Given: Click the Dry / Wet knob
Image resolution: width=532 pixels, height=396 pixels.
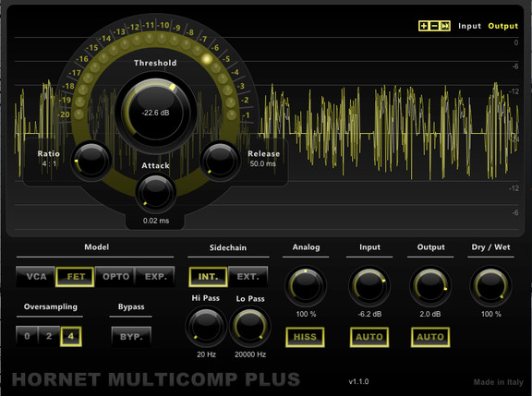Looking at the screenshot, I should pos(490,286).
